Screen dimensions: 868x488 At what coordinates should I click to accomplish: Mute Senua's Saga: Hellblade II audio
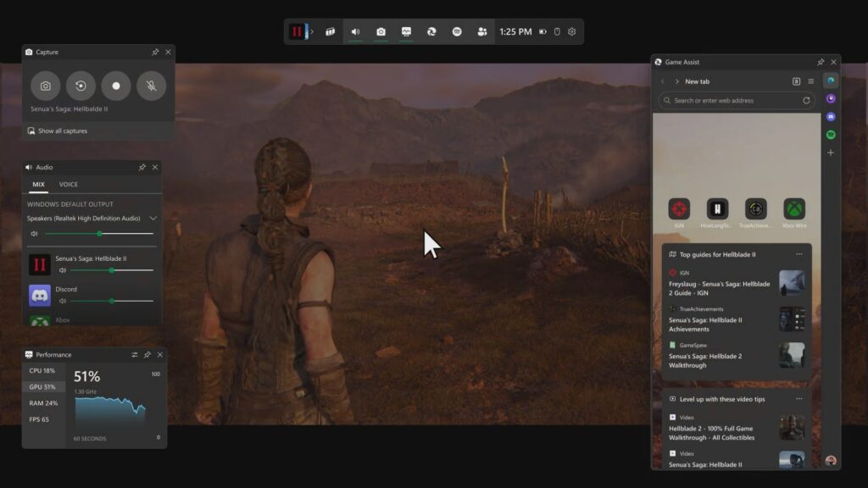click(63, 270)
